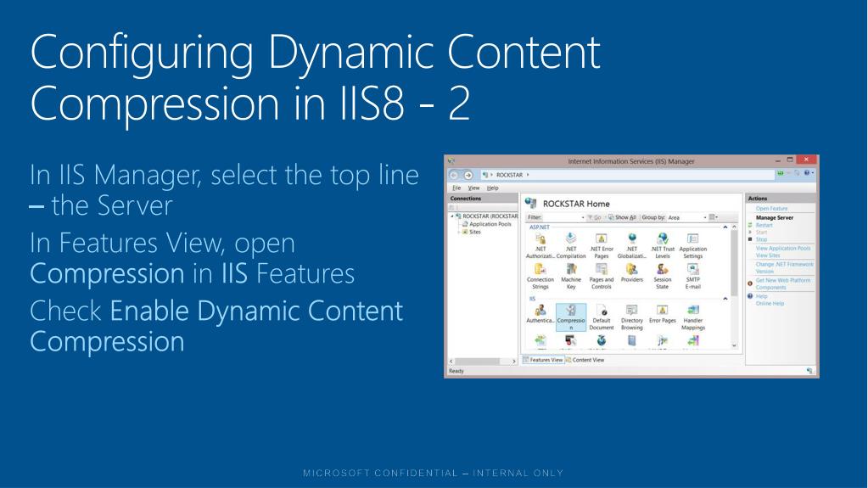This screenshot has width=868, height=488.
Task: Collapse the IIS feature group
Action: [725, 299]
